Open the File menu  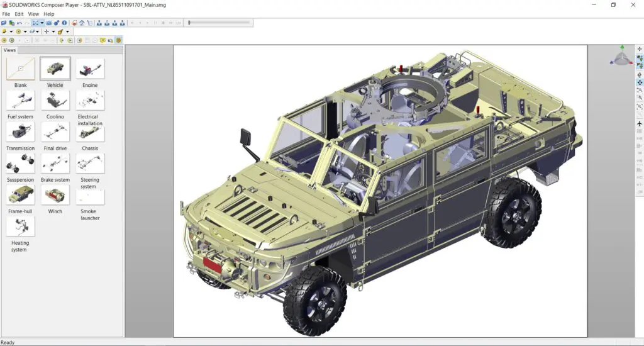(6, 14)
